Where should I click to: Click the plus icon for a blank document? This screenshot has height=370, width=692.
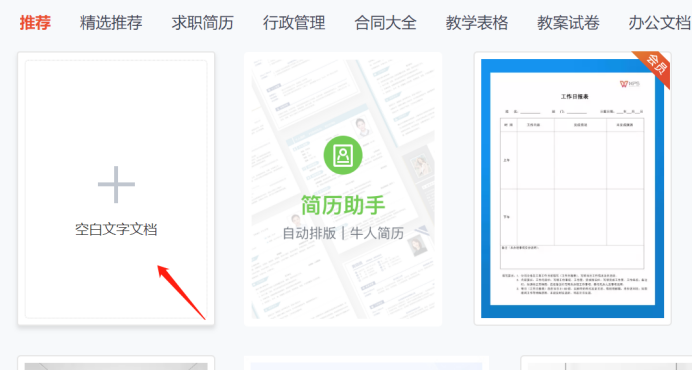click(116, 185)
